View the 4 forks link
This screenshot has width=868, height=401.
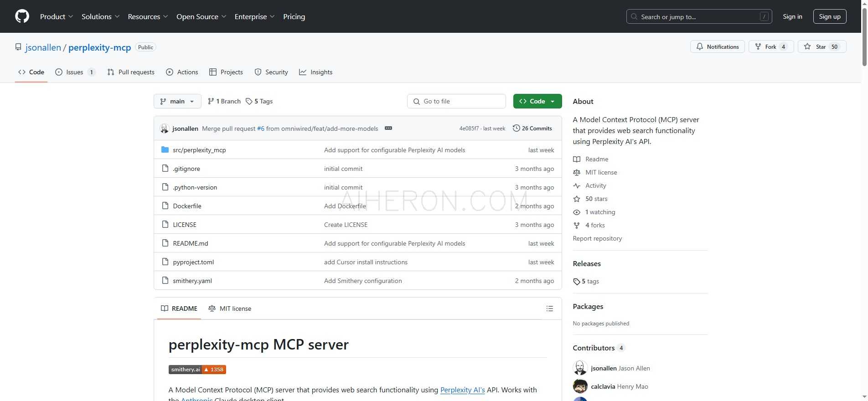click(x=589, y=225)
